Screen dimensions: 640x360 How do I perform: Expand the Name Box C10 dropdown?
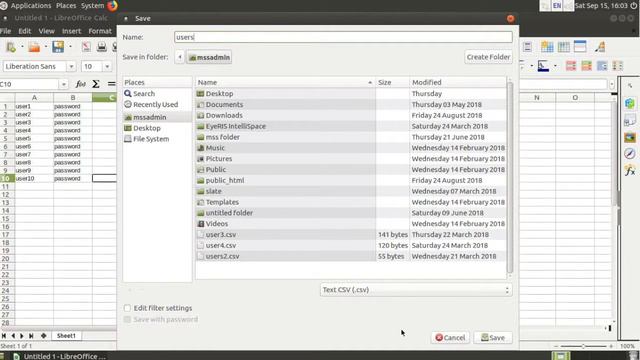pyautogui.click(x=63, y=84)
